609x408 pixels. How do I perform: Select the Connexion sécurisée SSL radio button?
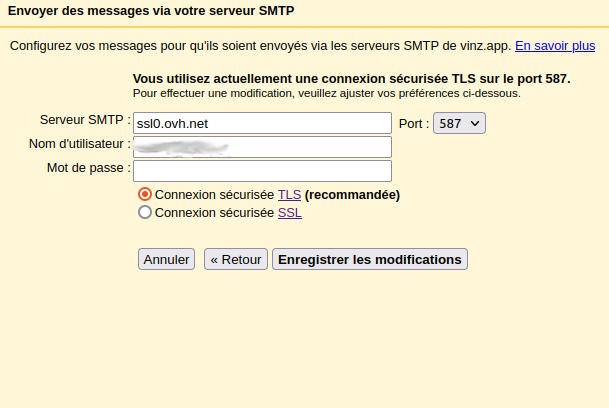[x=145, y=212]
